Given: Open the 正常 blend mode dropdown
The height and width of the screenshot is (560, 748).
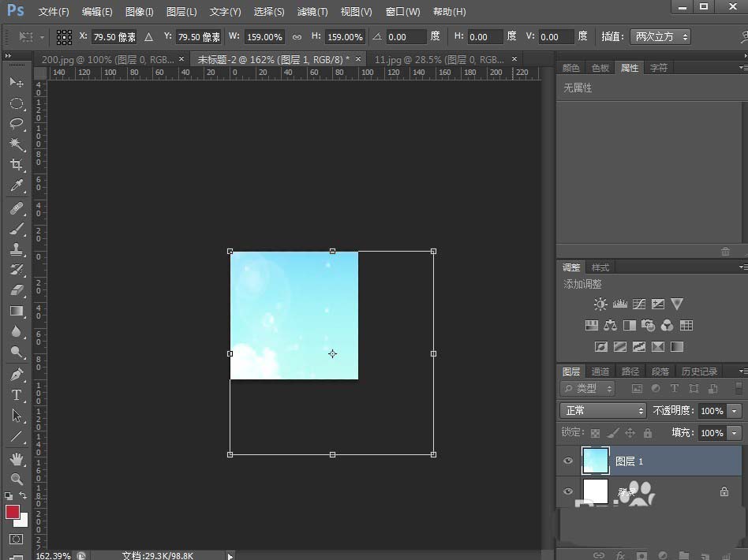Looking at the screenshot, I should click(603, 411).
